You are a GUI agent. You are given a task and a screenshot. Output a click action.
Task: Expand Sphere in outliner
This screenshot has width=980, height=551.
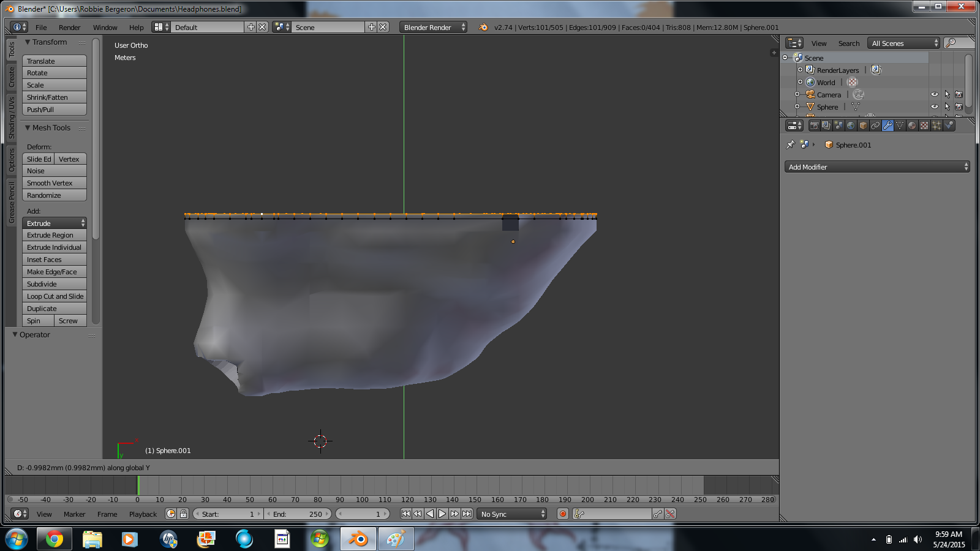click(x=797, y=107)
